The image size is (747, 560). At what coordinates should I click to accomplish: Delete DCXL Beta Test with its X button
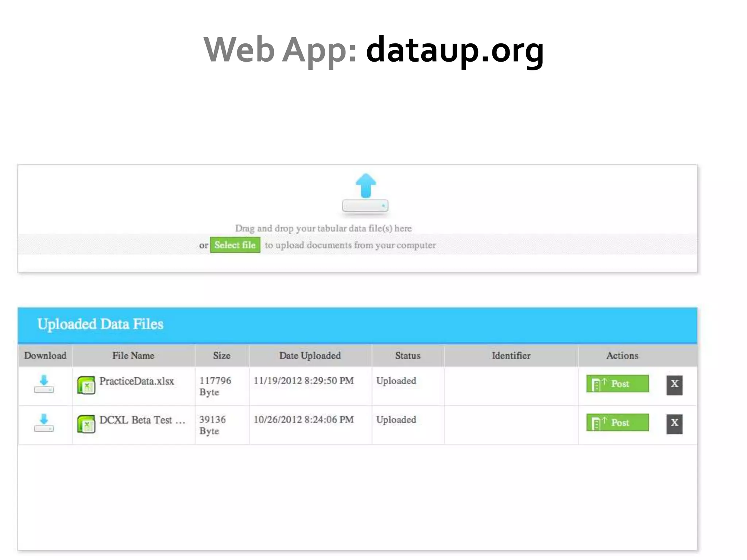pos(675,424)
